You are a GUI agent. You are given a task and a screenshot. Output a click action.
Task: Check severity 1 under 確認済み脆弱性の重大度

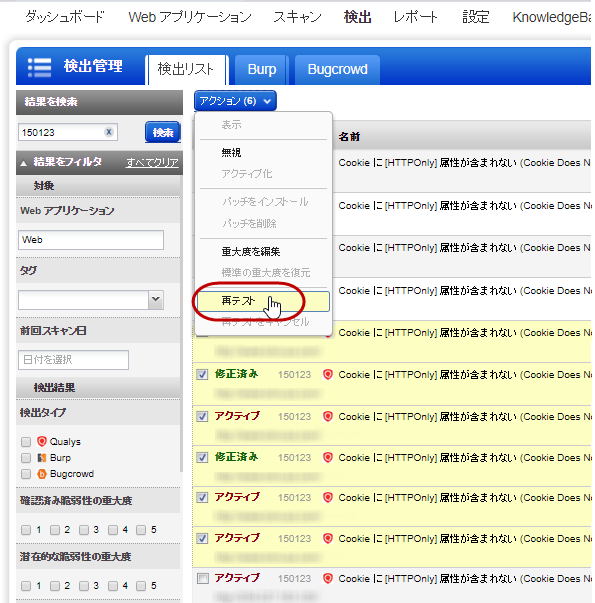point(26,530)
